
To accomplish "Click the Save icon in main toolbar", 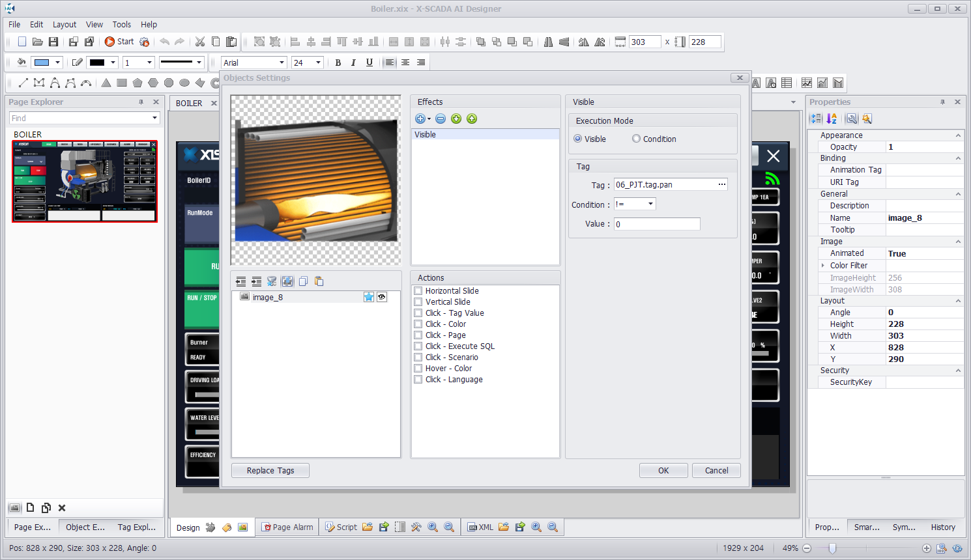I will point(53,42).
